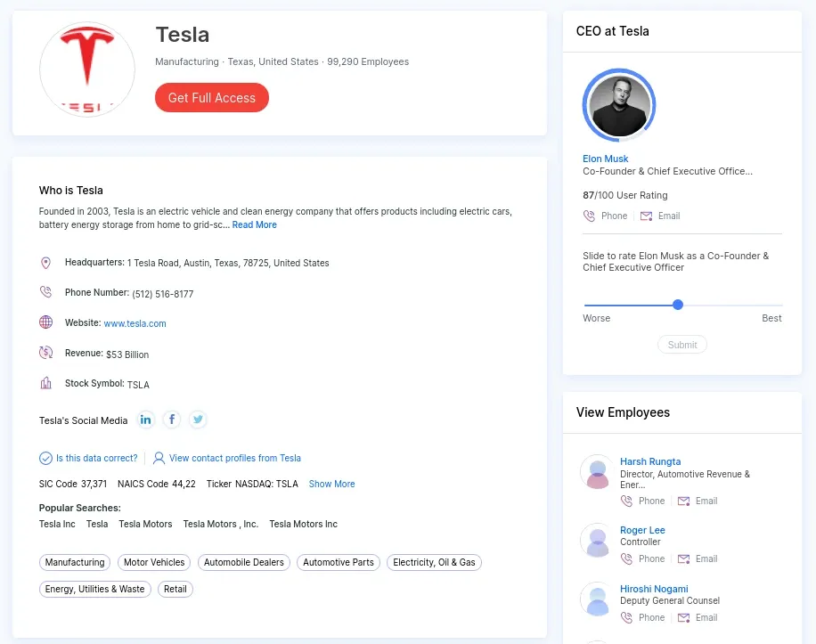Click the Facebook icon under Tesla's Social Media
The image size is (816, 644).
(171, 419)
